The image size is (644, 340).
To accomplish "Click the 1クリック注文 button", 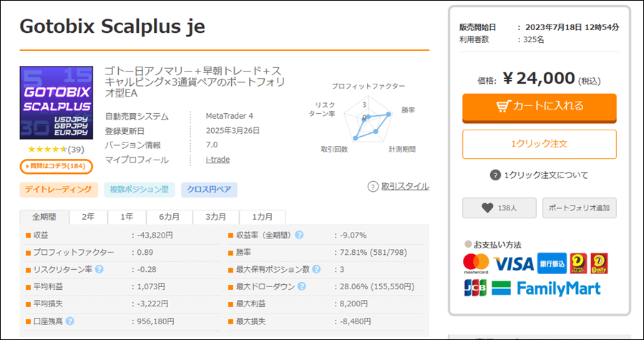I will tap(540, 144).
